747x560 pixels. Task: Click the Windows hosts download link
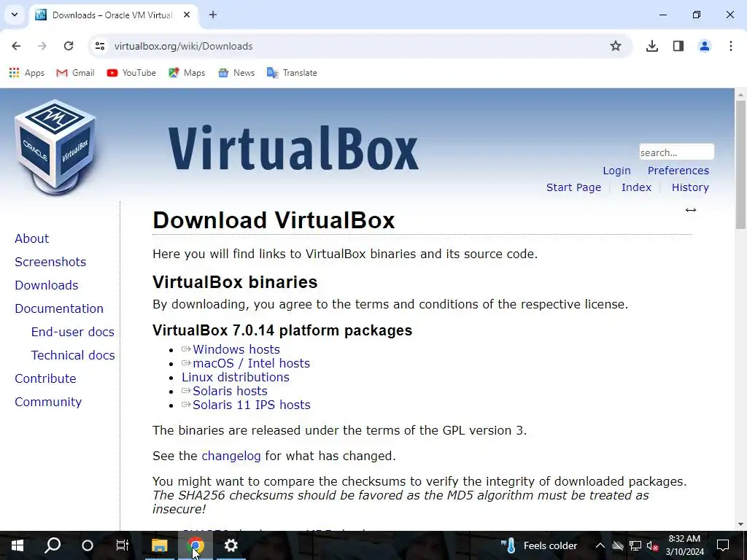coord(236,349)
